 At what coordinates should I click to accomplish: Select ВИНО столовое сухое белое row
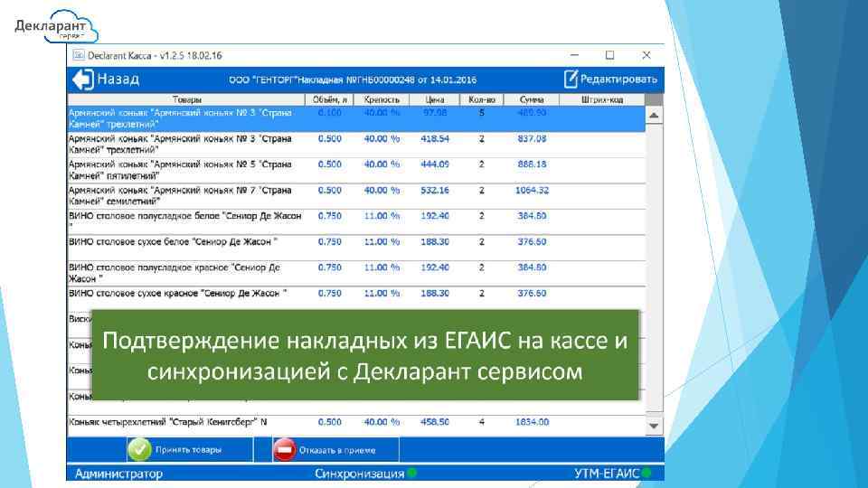click(356, 248)
